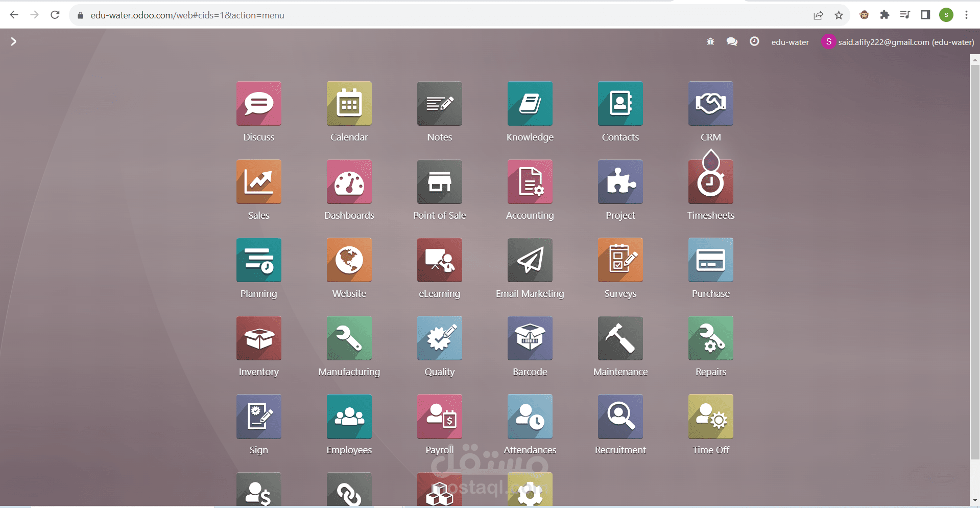Launch the Surveys app
980x508 pixels.
[x=620, y=260]
